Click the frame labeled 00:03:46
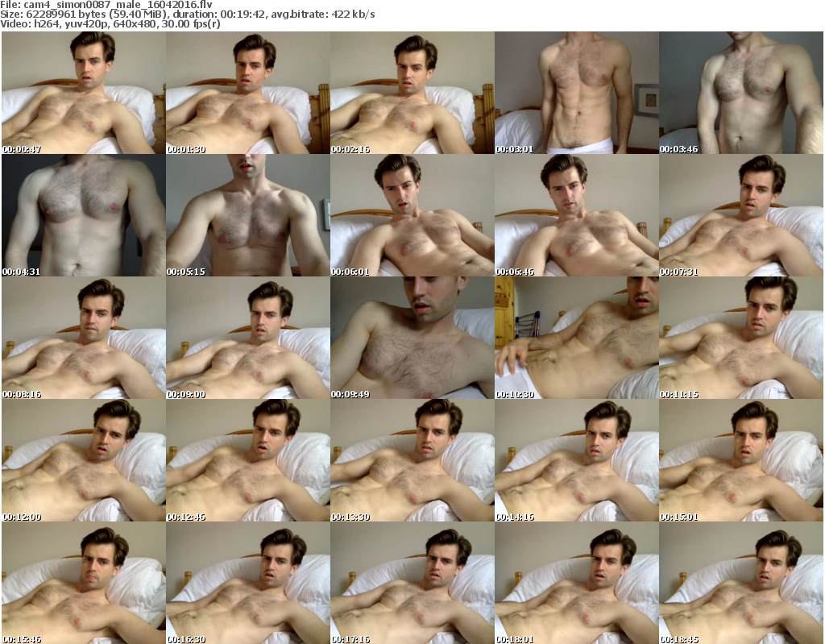This screenshot has height=644, width=825. [x=741, y=93]
